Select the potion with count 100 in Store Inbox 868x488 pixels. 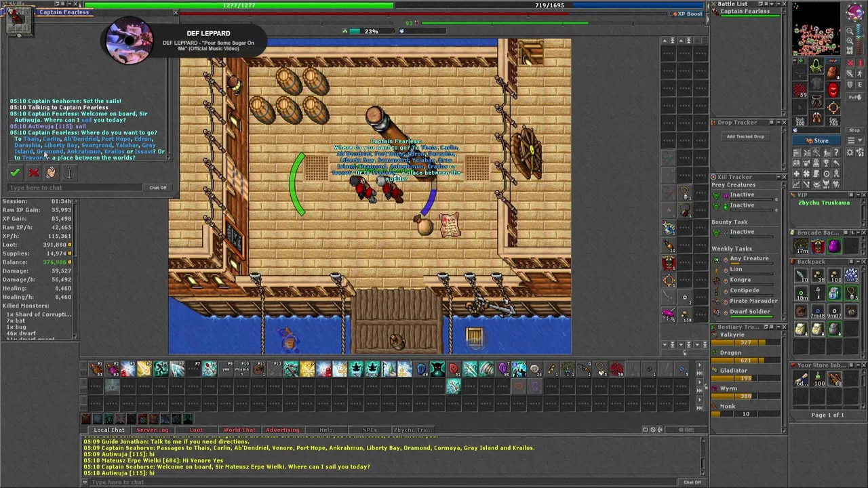pos(818,379)
